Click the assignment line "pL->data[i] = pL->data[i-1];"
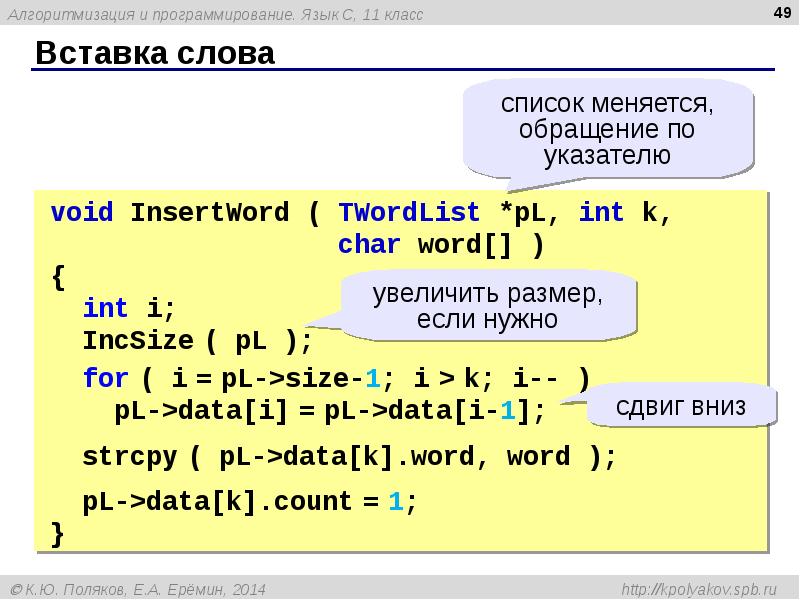The height and width of the screenshot is (600, 800). coord(330,410)
